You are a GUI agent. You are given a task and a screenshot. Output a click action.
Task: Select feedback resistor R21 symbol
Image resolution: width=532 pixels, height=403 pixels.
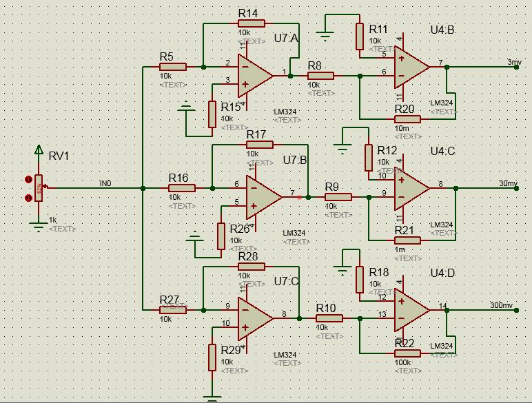[407, 240]
